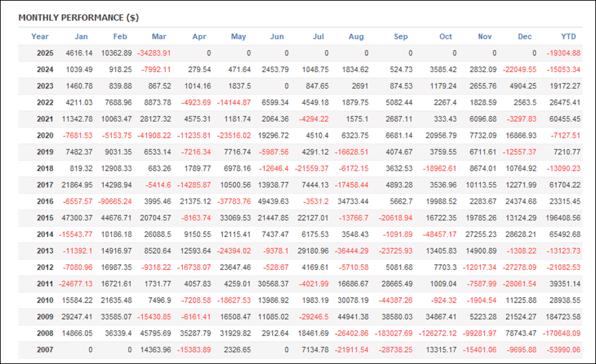Click the 2020 Mar value -41908.22
Image resolution: width=596 pixels, height=364 pixels.
point(154,136)
